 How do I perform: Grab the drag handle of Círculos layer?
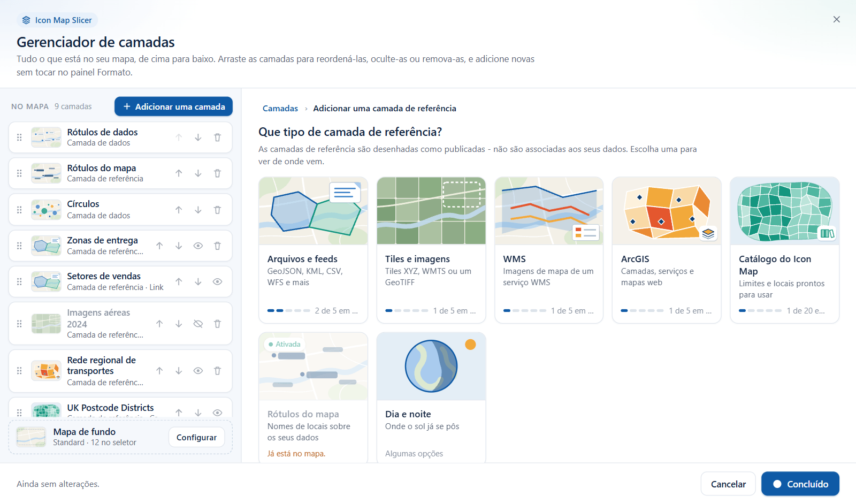coord(19,210)
